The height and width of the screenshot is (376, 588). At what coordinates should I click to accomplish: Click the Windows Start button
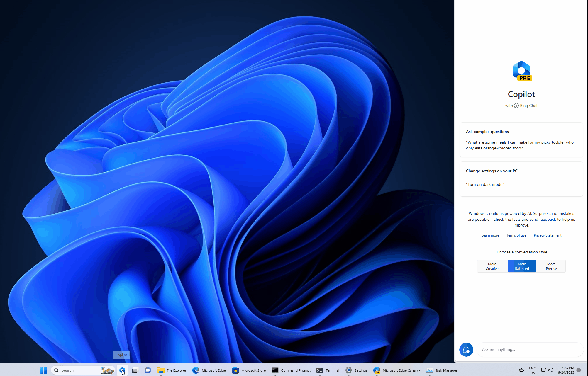coord(43,370)
